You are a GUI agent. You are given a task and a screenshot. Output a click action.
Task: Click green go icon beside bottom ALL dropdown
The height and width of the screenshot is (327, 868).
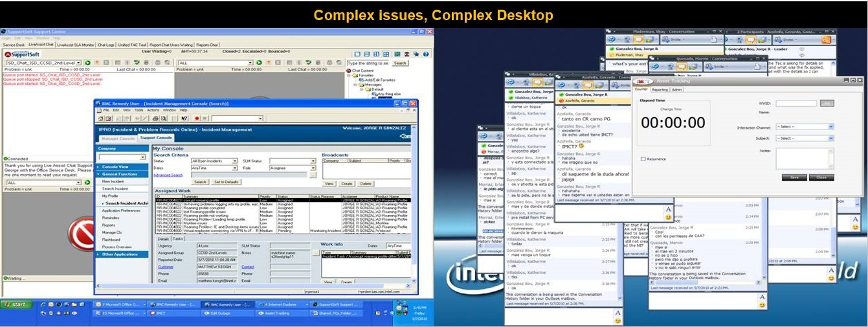(x=87, y=183)
